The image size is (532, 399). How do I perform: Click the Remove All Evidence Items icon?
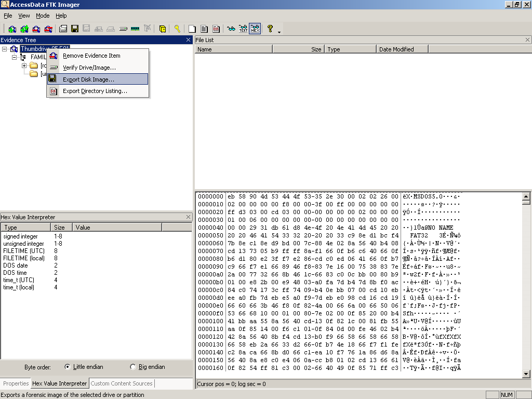(x=48, y=29)
